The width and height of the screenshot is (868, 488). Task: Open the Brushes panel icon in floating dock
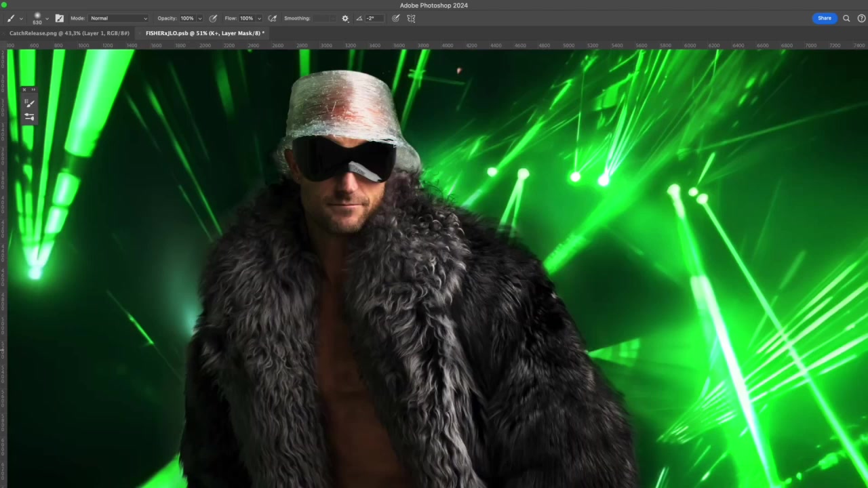pos(29,103)
